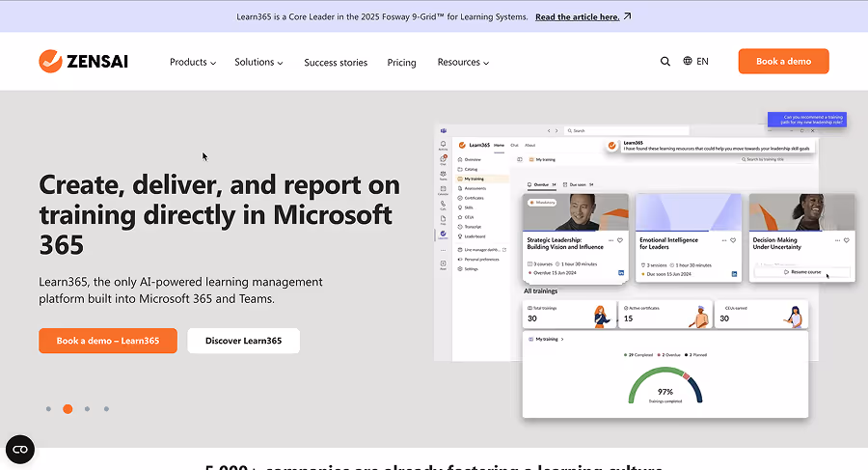
Task: Open the cookie consent widget icon
Action: click(x=20, y=450)
